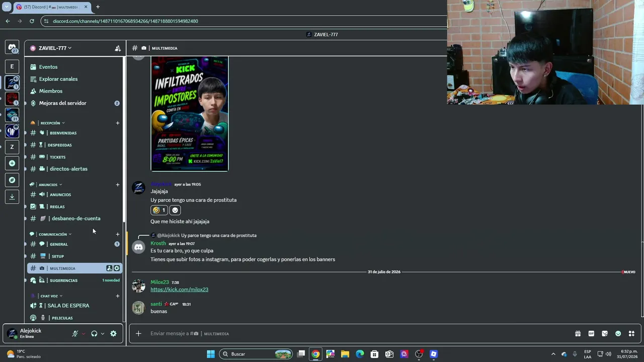
Task: Open the General channel
Action: point(74,244)
